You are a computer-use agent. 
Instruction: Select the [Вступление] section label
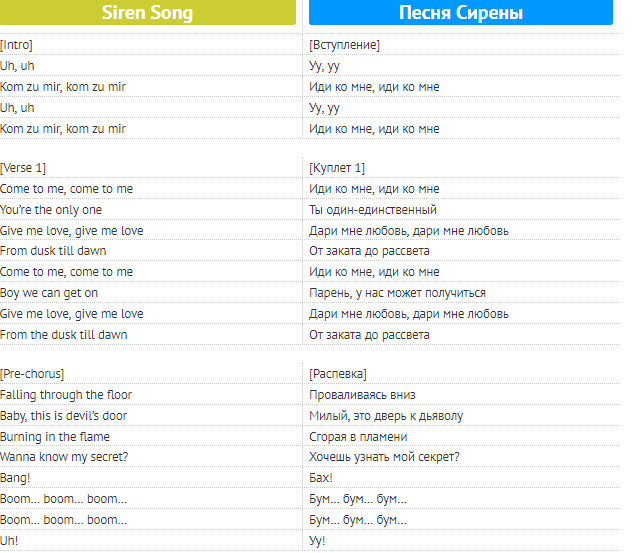(345, 45)
